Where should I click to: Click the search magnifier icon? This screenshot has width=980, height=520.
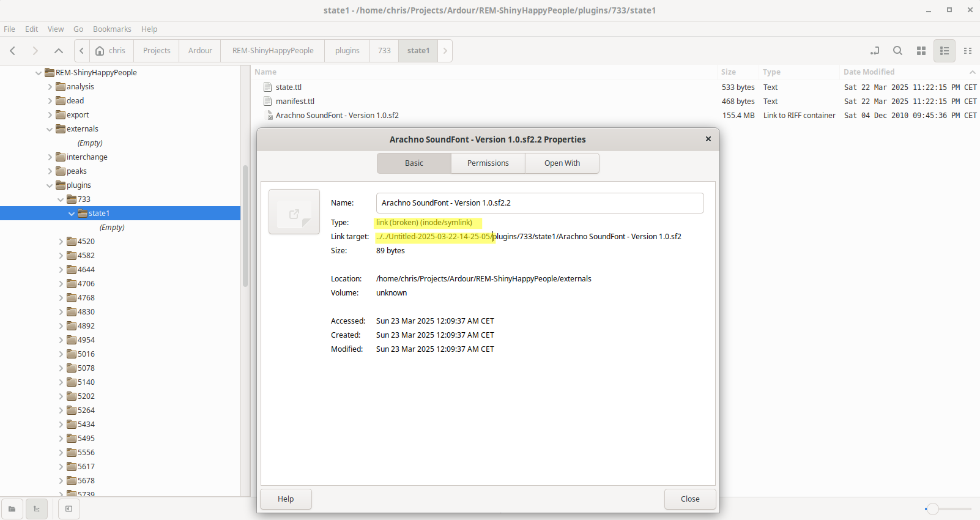click(897, 51)
